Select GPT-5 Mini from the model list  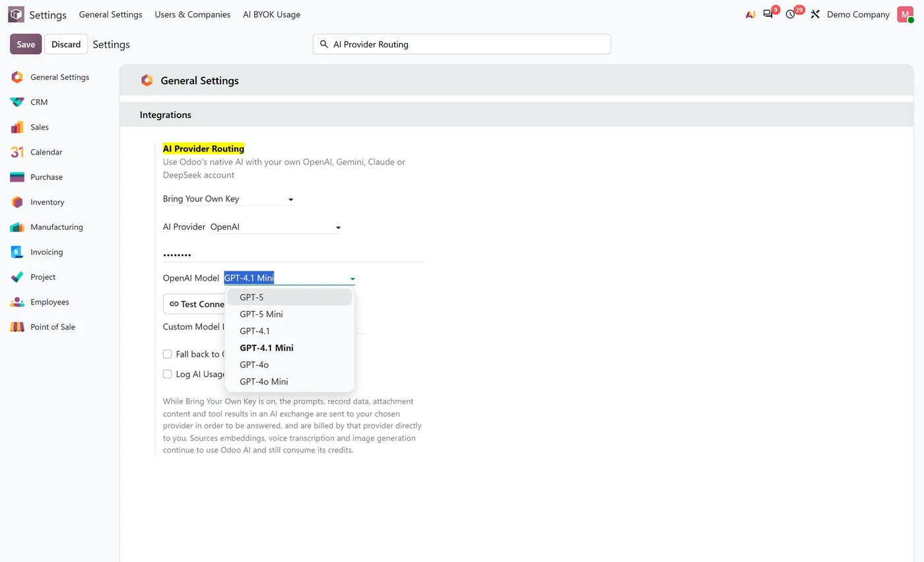tap(289, 314)
